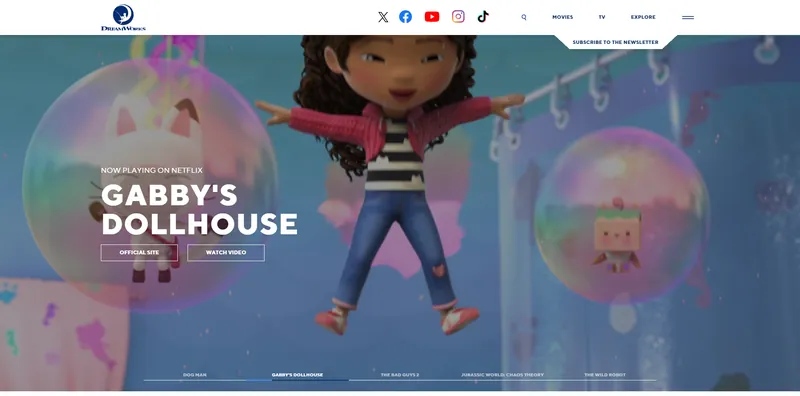The height and width of the screenshot is (396, 800).
Task: Select The Wild Robot slide tab
Action: [605, 375]
